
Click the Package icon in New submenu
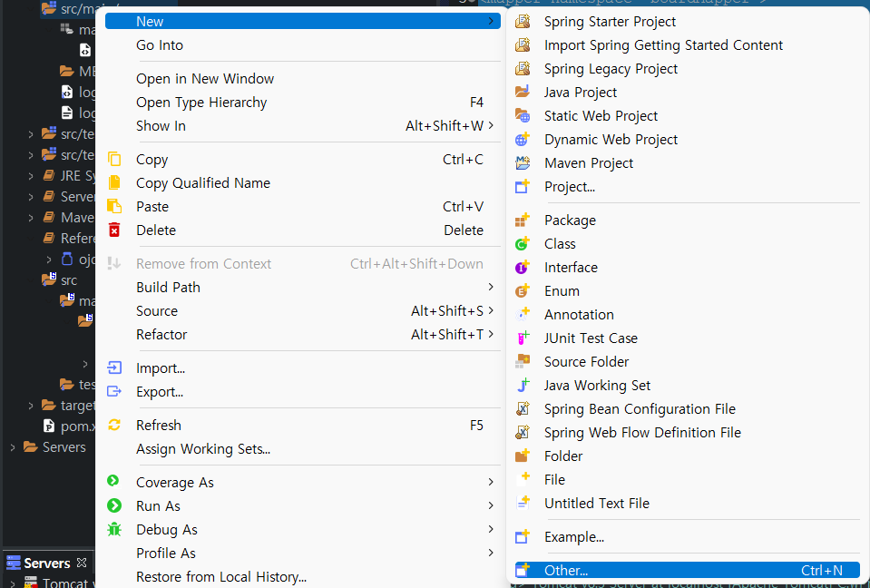click(x=523, y=220)
